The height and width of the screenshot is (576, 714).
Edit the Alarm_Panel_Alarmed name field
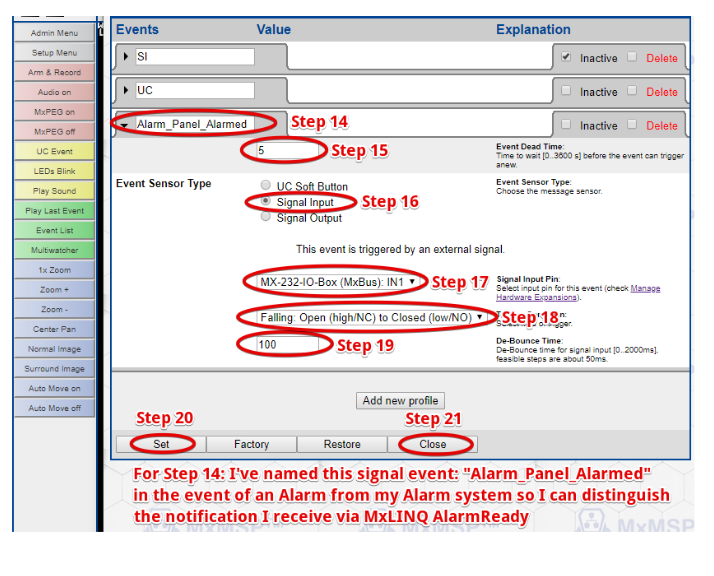194,124
